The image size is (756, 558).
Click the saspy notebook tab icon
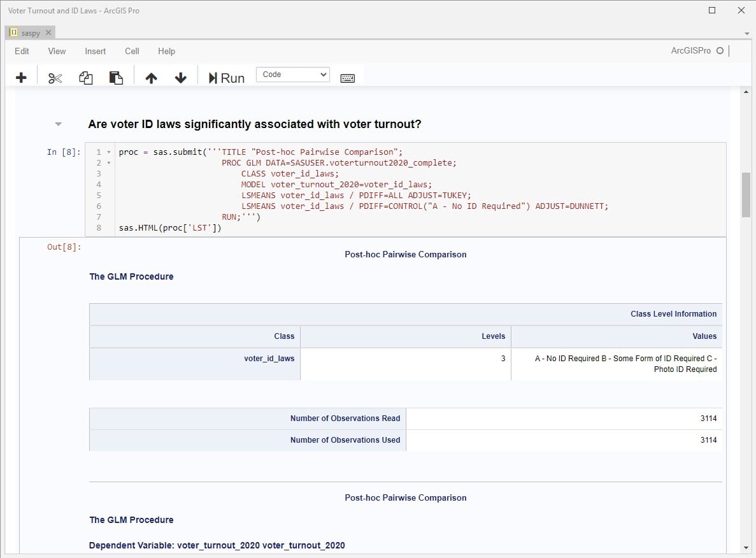coord(14,32)
